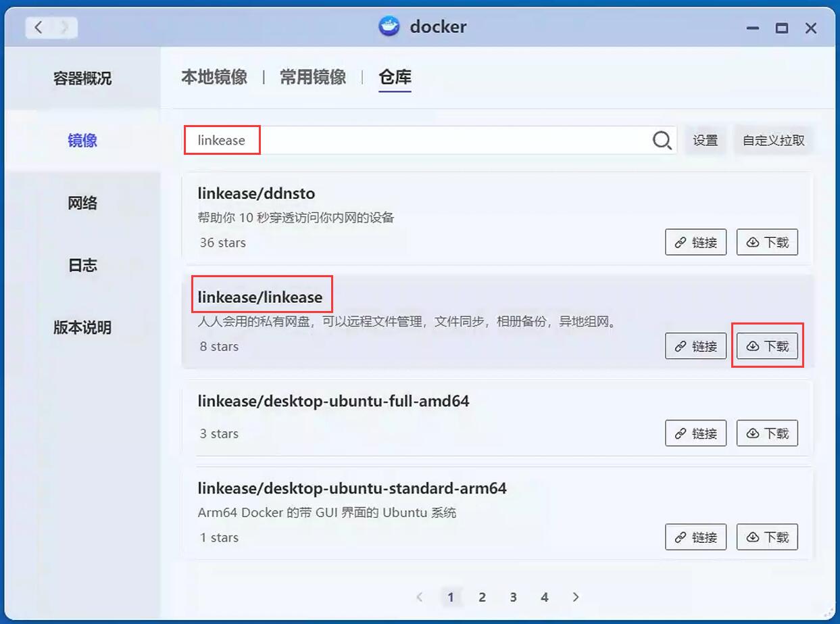Minimize the docker window
The height and width of the screenshot is (624, 840).
(x=753, y=28)
